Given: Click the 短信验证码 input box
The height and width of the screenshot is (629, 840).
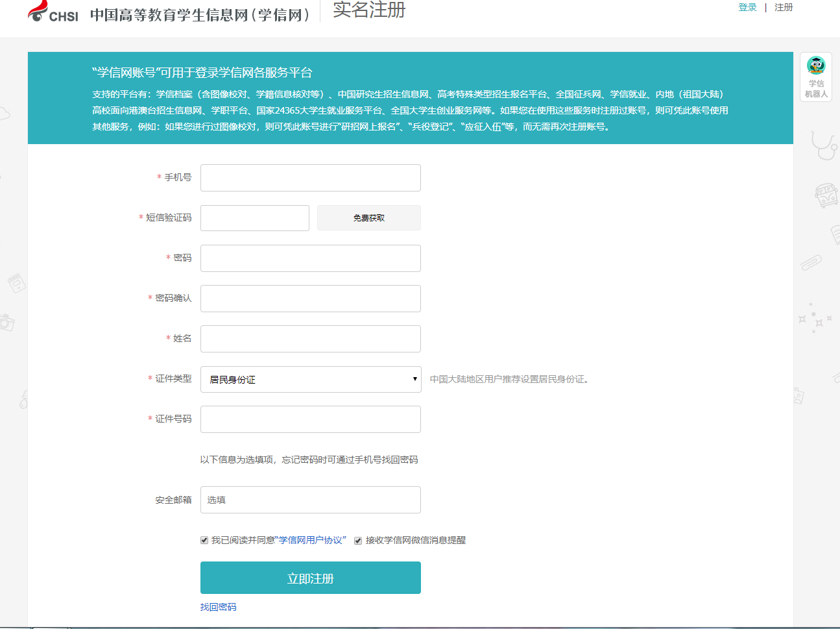Looking at the screenshot, I should pos(255,218).
